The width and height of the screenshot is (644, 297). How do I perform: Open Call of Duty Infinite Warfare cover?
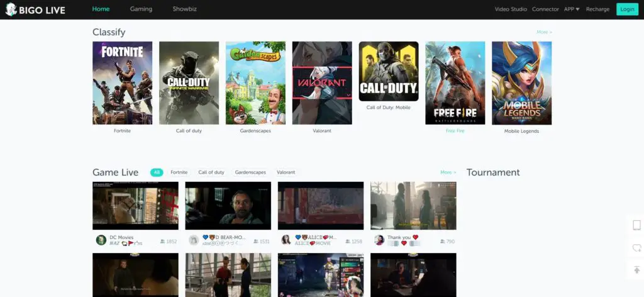[189, 83]
